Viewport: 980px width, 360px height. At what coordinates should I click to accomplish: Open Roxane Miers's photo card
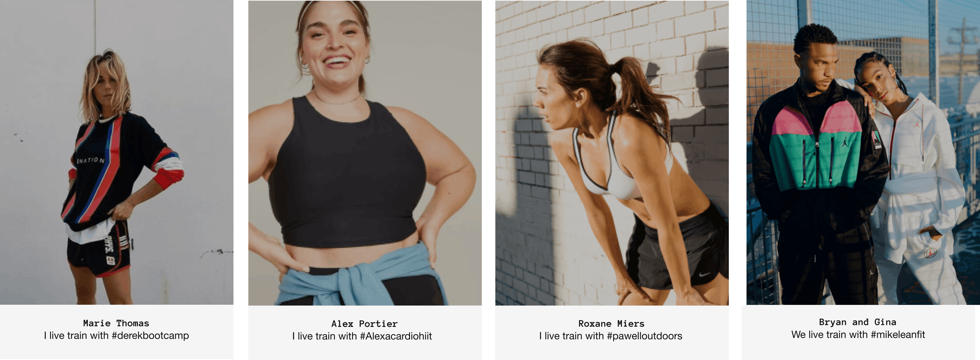(612, 153)
